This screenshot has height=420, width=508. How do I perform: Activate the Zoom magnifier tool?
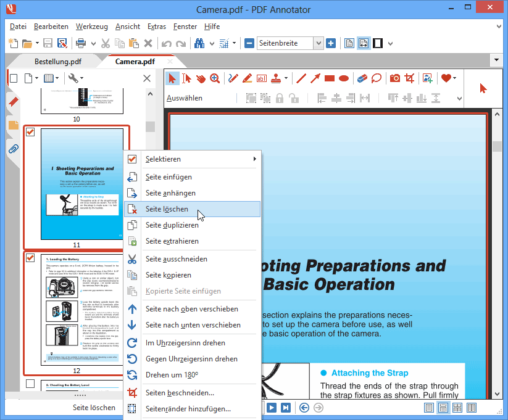point(214,78)
